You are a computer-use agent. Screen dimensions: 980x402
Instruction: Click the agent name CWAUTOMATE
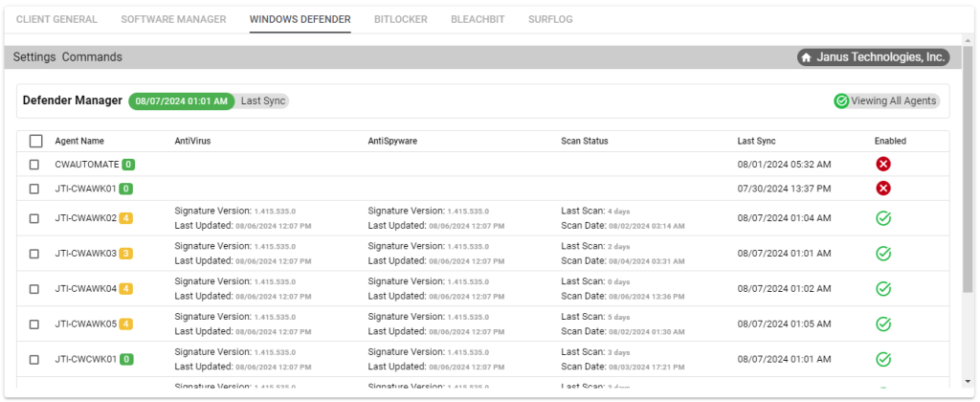(x=87, y=165)
